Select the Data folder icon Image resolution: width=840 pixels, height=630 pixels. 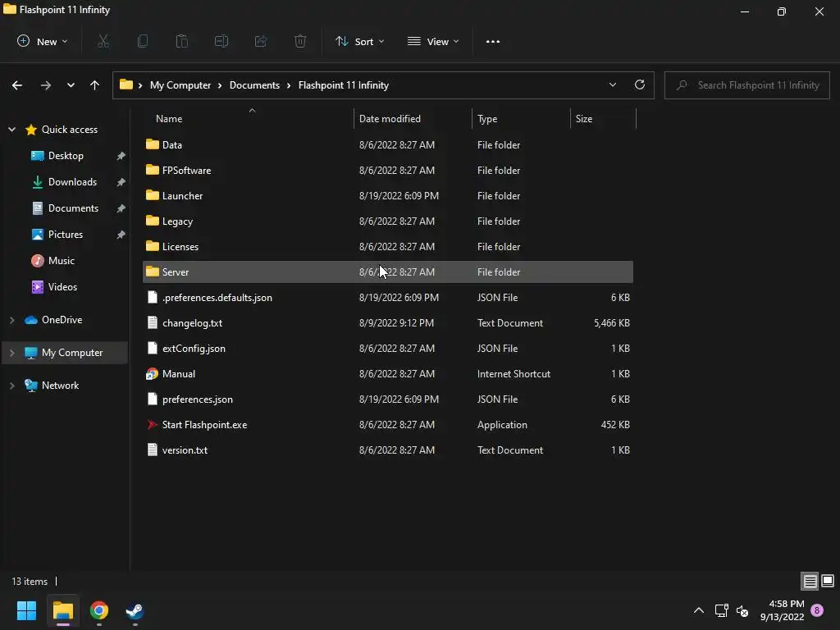pos(152,144)
